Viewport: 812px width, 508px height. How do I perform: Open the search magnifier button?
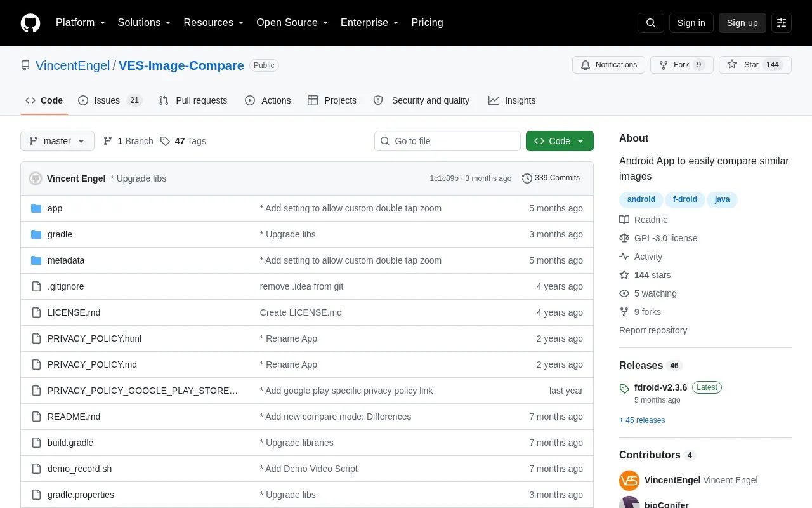pyautogui.click(x=651, y=23)
